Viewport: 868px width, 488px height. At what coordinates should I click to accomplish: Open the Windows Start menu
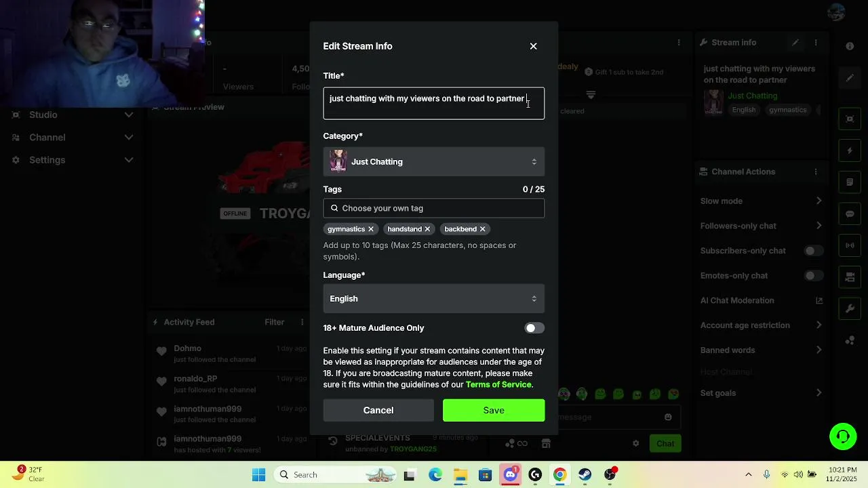pyautogui.click(x=258, y=474)
